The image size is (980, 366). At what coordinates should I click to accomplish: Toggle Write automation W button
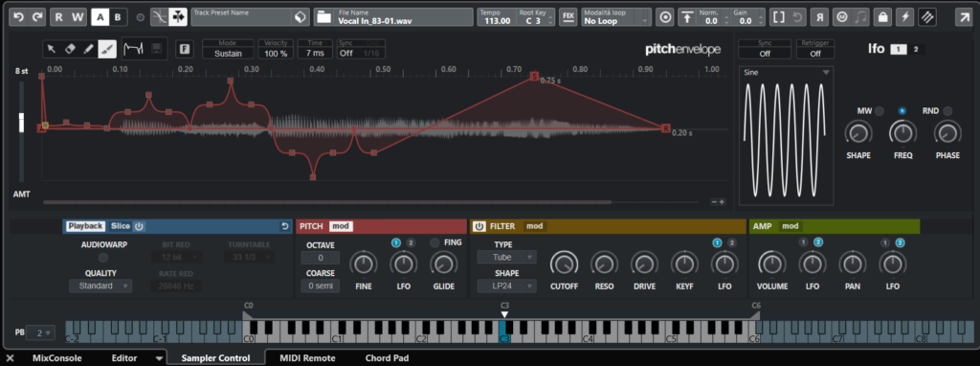(x=77, y=17)
